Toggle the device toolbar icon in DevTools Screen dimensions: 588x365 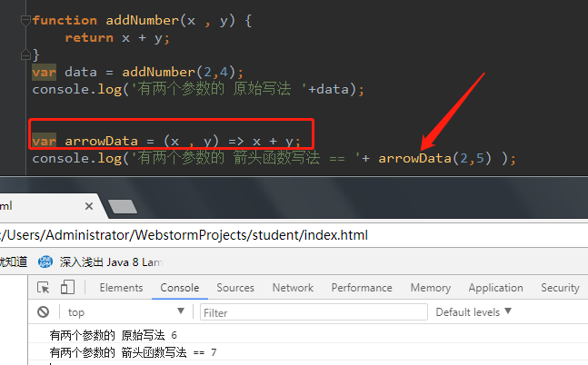(67, 288)
